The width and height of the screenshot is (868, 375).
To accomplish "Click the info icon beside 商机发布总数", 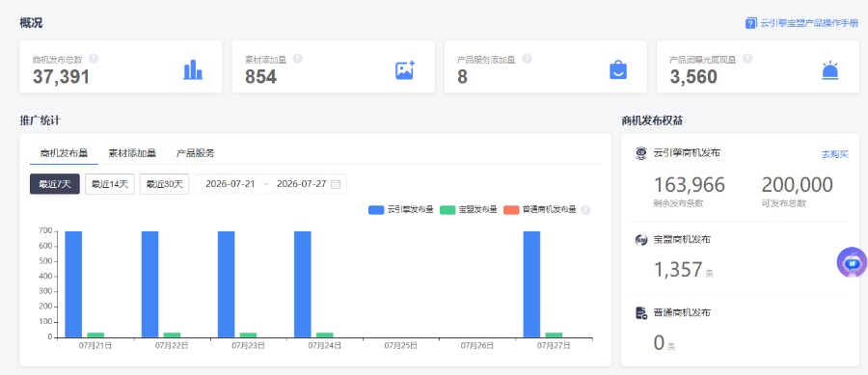I will point(95,58).
